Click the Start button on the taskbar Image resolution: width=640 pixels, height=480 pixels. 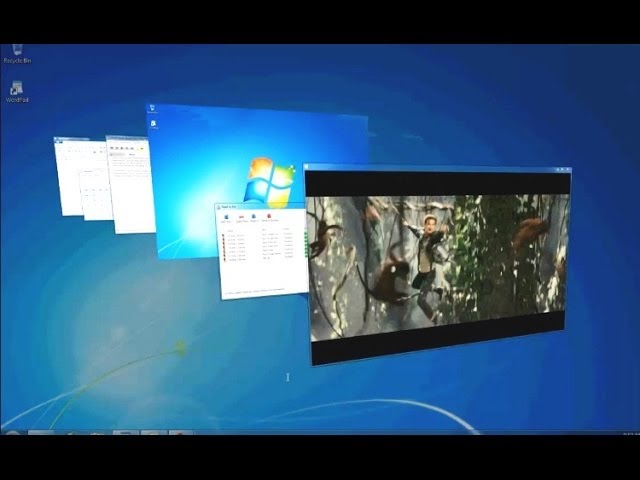click(x=12, y=433)
